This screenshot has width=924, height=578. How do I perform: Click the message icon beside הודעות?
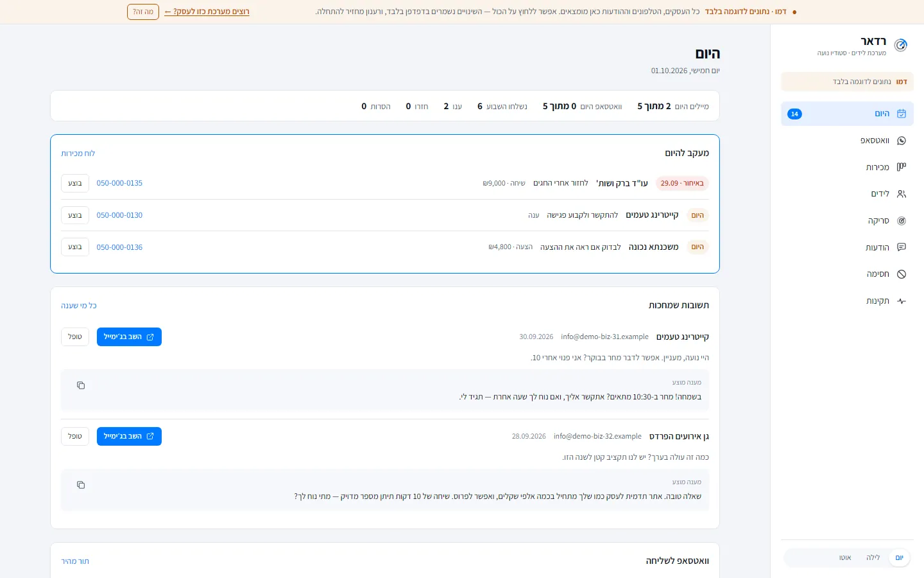tap(902, 247)
